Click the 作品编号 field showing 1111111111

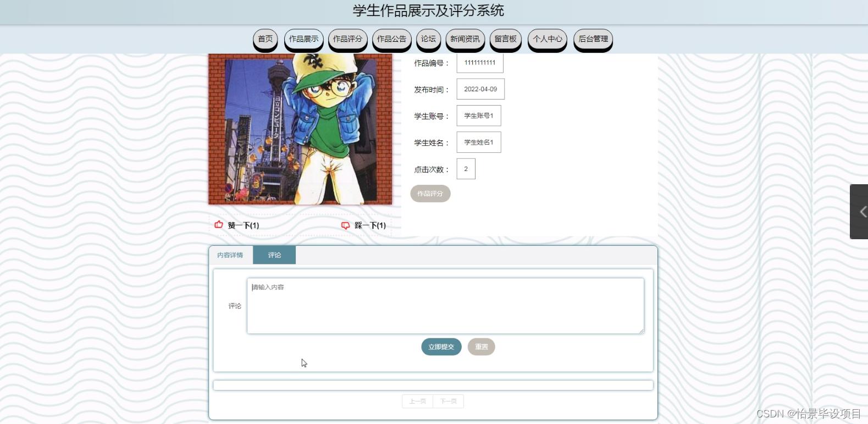[x=480, y=63]
